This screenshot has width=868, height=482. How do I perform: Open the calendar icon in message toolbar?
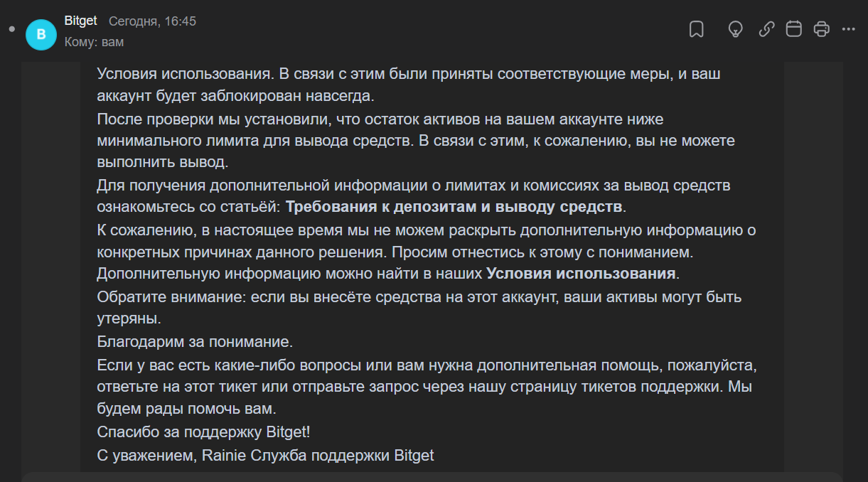click(793, 29)
